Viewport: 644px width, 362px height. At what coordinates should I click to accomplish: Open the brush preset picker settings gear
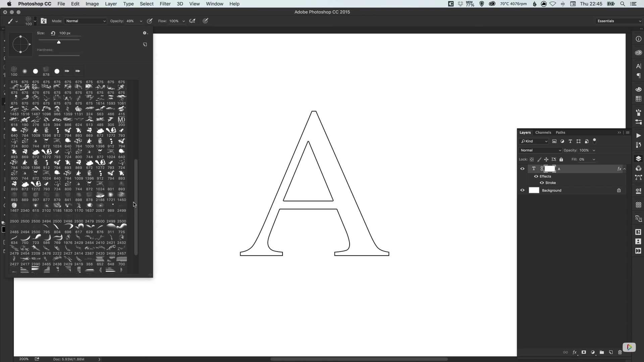click(x=145, y=33)
